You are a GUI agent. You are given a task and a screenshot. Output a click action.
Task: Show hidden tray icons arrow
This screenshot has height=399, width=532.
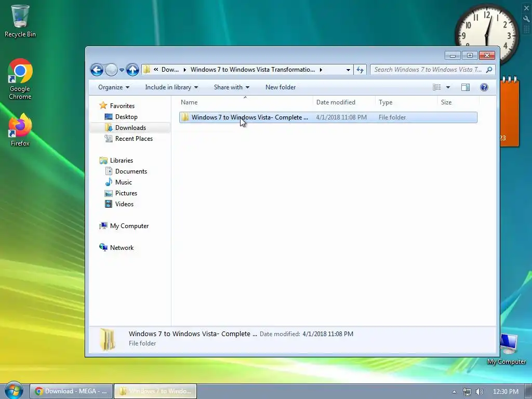[x=454, y=392]
